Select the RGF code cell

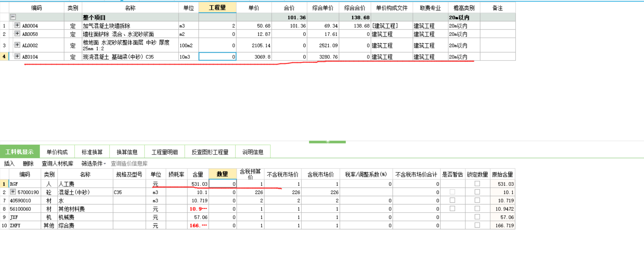pyautogui.click(x=24, y=184)
